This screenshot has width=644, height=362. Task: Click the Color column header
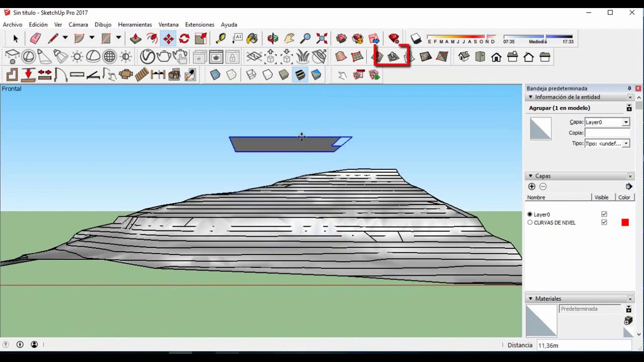coord(624,198)
